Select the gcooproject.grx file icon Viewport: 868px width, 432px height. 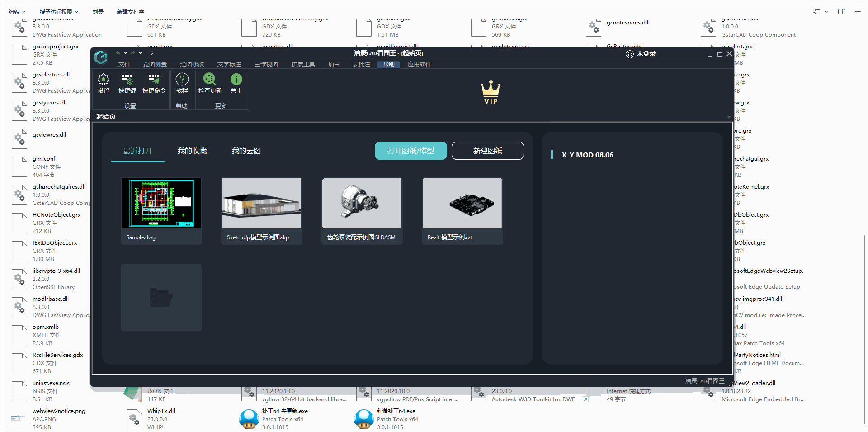click(19, 55)
